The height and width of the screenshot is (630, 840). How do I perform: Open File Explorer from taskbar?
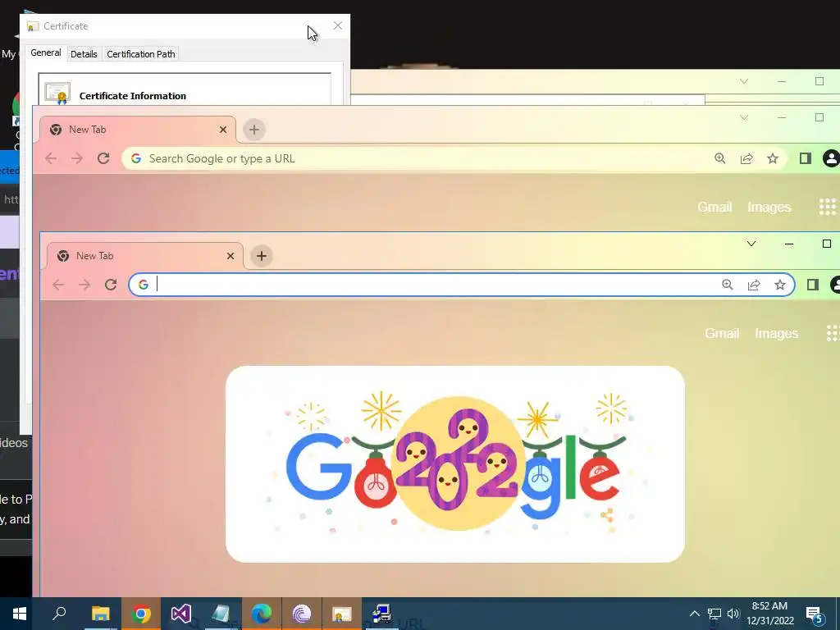[100, 614]
